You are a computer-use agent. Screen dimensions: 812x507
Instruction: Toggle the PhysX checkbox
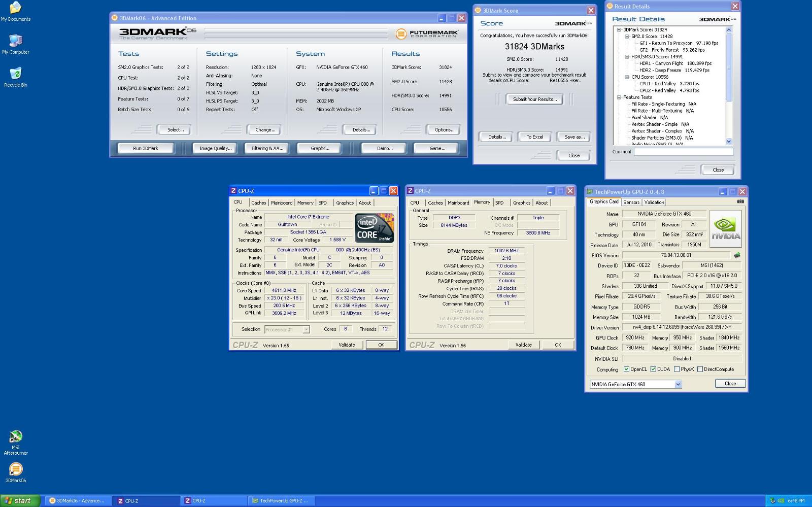tap(676, 369)
